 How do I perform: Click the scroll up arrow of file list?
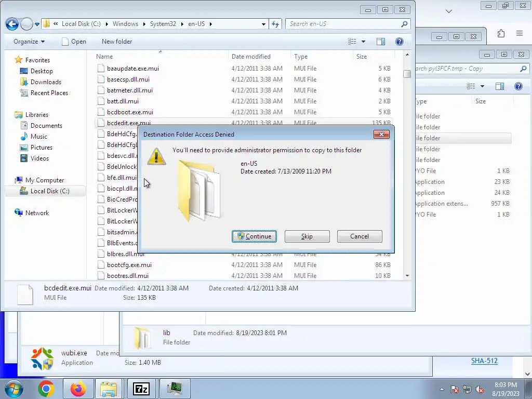(x=407, y=55)
